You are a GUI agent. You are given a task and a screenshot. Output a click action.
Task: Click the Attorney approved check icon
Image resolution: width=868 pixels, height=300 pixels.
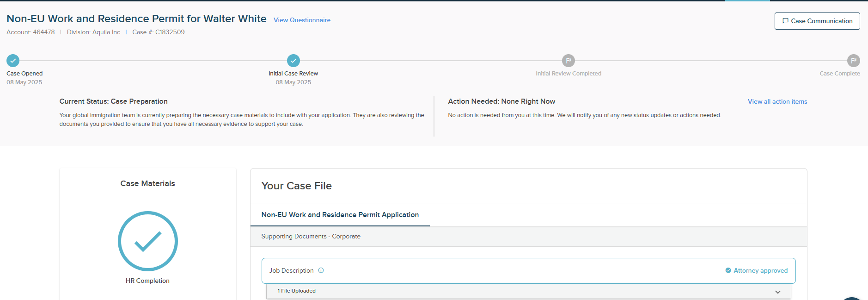[x=728, y=270]
